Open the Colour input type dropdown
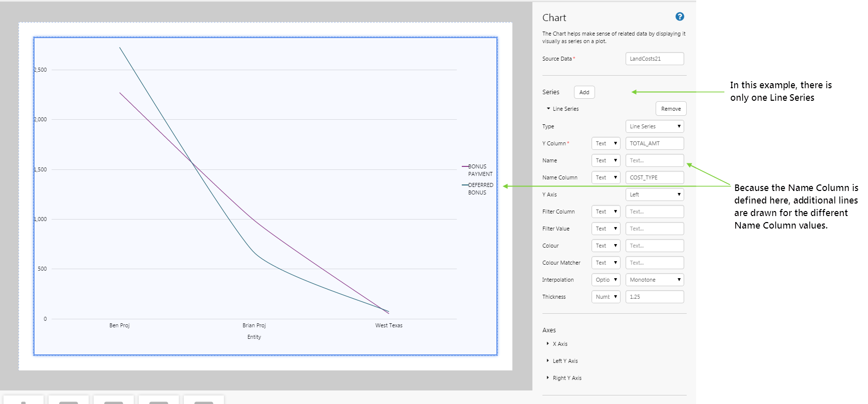This screenshot has height=404, width=868. (606, 246)
